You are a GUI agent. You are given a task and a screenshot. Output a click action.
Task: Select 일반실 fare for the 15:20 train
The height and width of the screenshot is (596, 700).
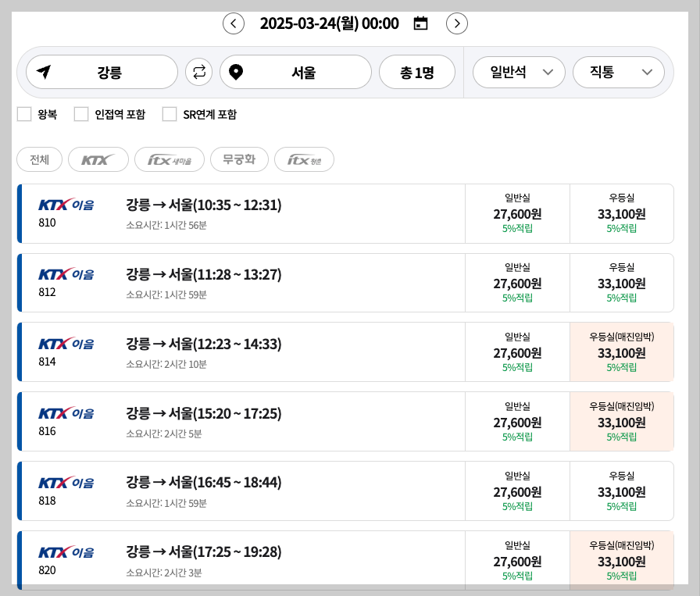pos(517,422)
